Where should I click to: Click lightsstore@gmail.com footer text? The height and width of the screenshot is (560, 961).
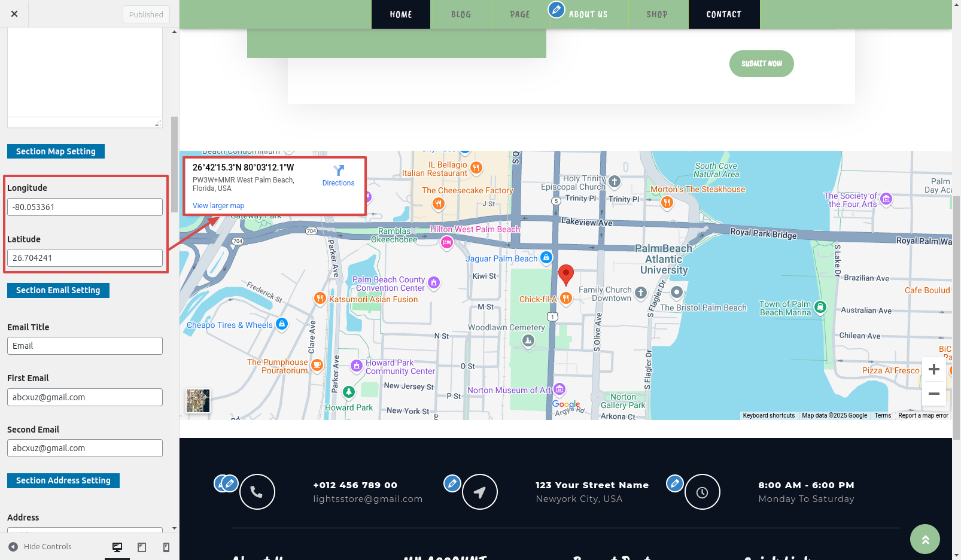[x=368, y=499]
